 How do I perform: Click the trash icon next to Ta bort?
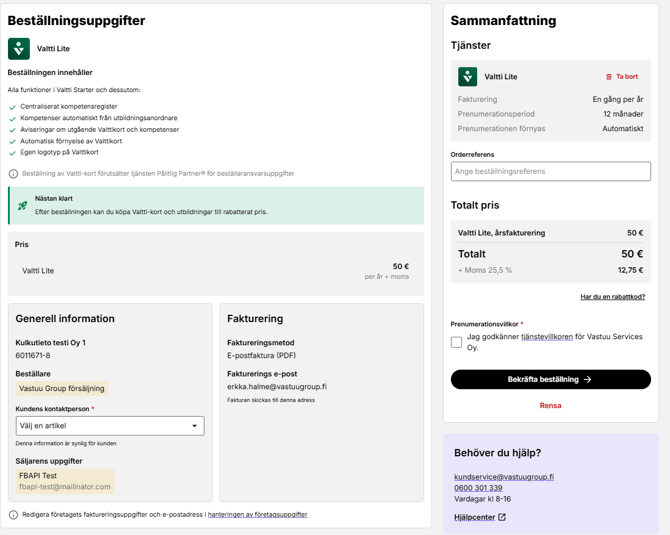(x=609, y=77)
